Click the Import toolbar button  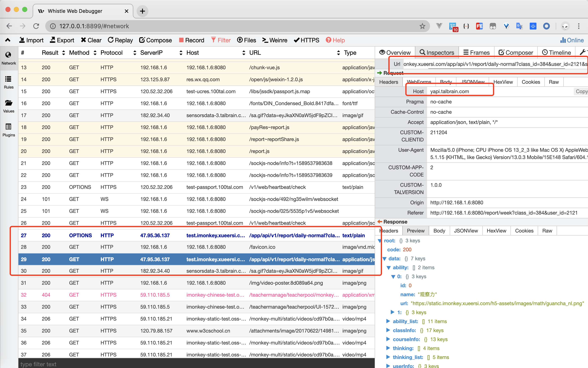pos(31,40)
